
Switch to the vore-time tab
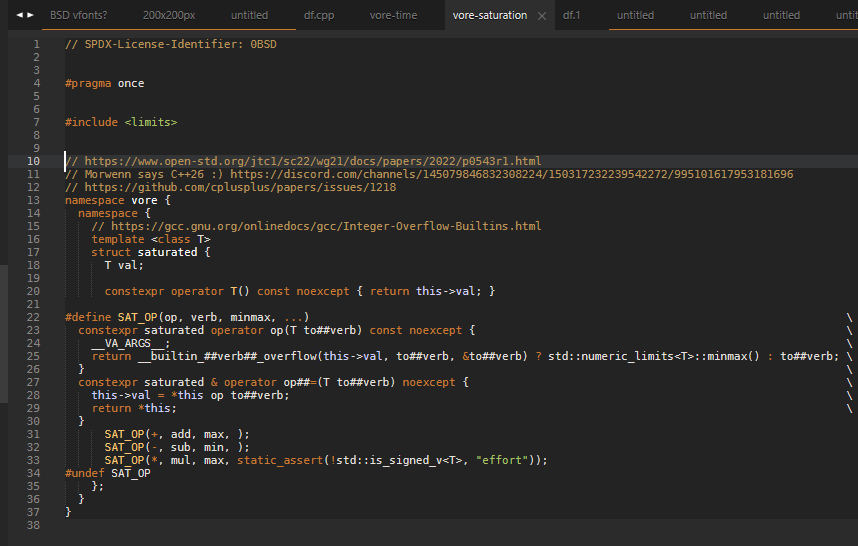pyautogui.click(x=394, y=16)
